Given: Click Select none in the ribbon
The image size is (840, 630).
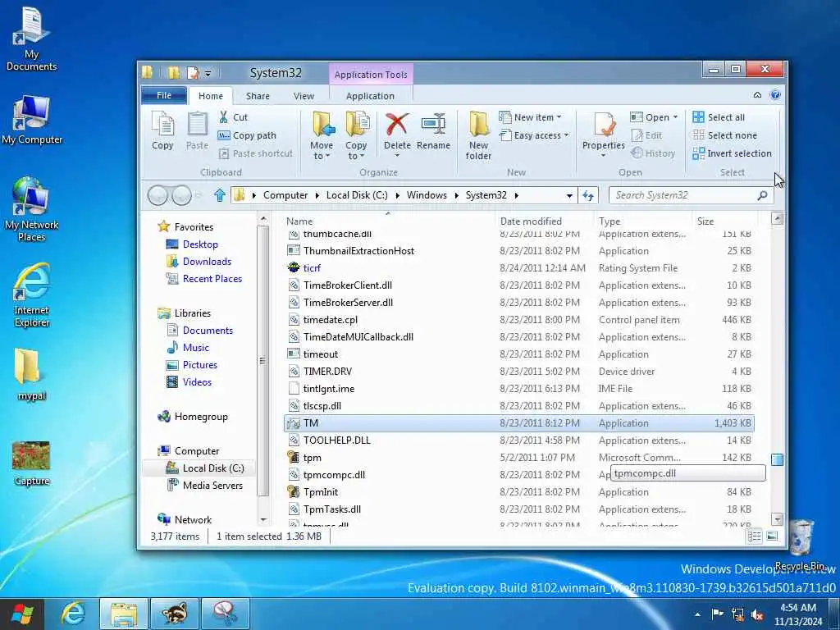Looking at the screenshot, I should click(725, 135).
